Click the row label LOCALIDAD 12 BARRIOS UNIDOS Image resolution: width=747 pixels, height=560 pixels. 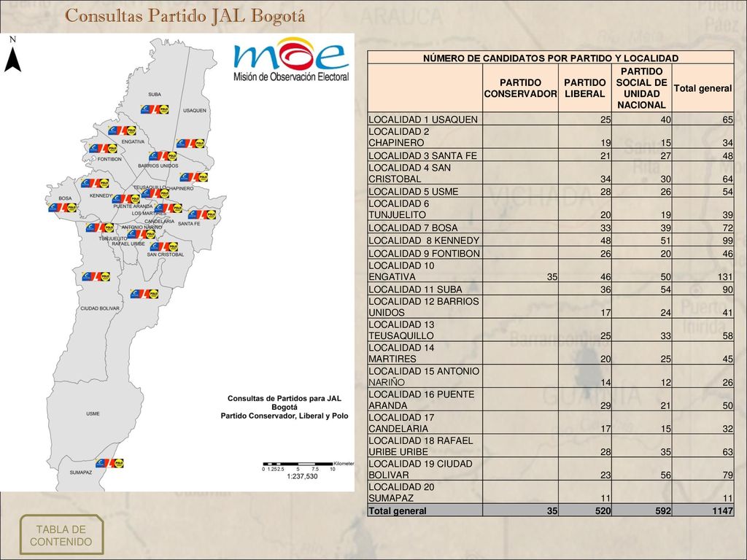(x=424, y=307)
